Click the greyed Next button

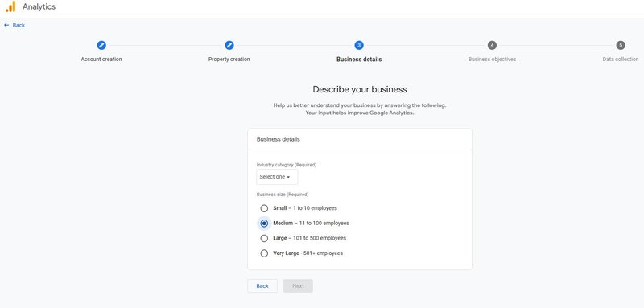point(298,285)
